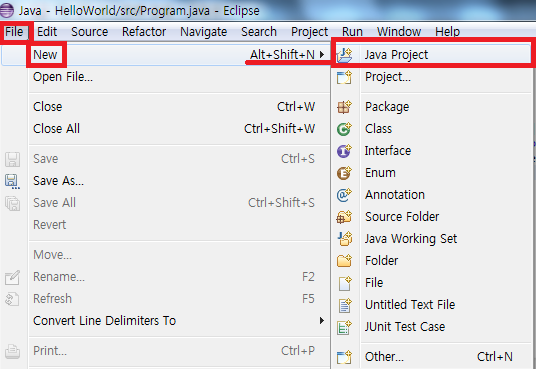Click the Java Project wizard icon

344,55
